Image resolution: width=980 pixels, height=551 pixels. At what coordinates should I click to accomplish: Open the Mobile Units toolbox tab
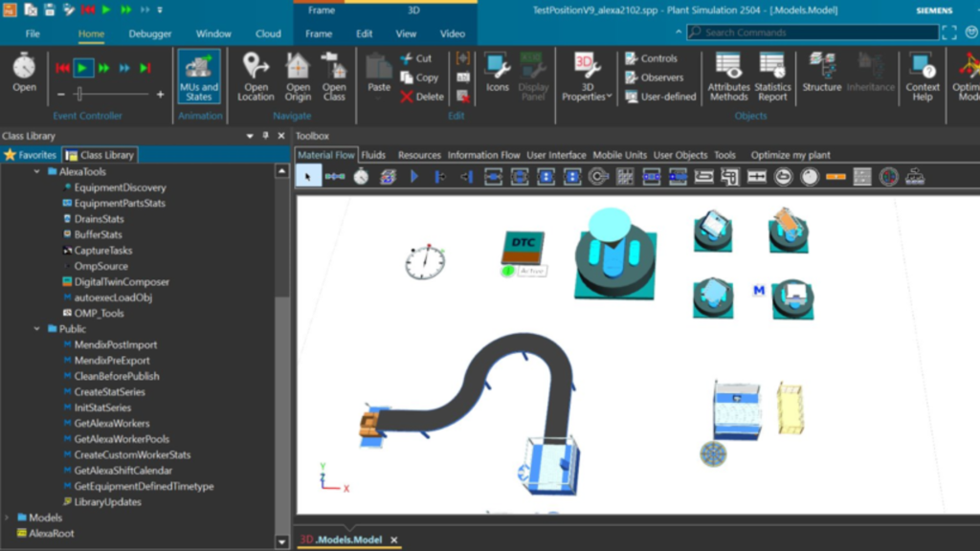tap(619, 155)
